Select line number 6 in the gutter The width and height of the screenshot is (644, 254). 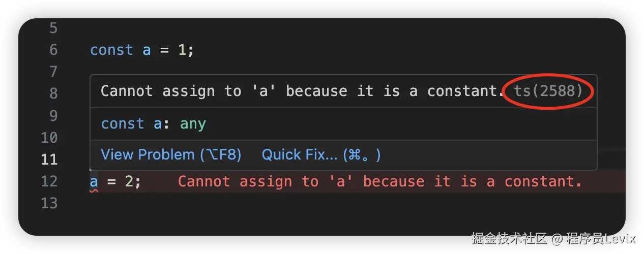(x=53, y=50)
